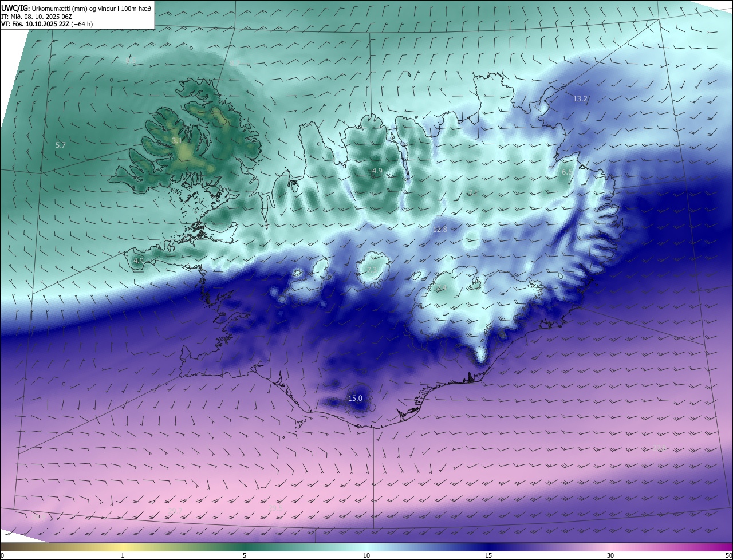
Task: Click the title line 'UWC/IG: Úrkomumætti (mm) og vindur'
Action: click(x=76, y=9)
